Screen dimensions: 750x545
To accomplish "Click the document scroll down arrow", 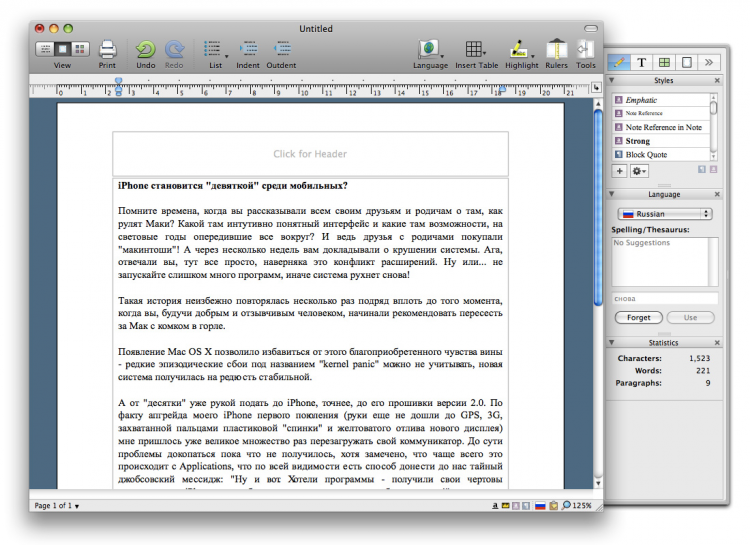I will tap(598, 483).
